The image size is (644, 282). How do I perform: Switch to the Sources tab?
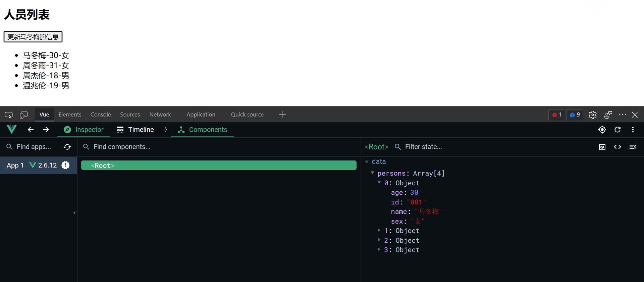click(x=130, y=115)
